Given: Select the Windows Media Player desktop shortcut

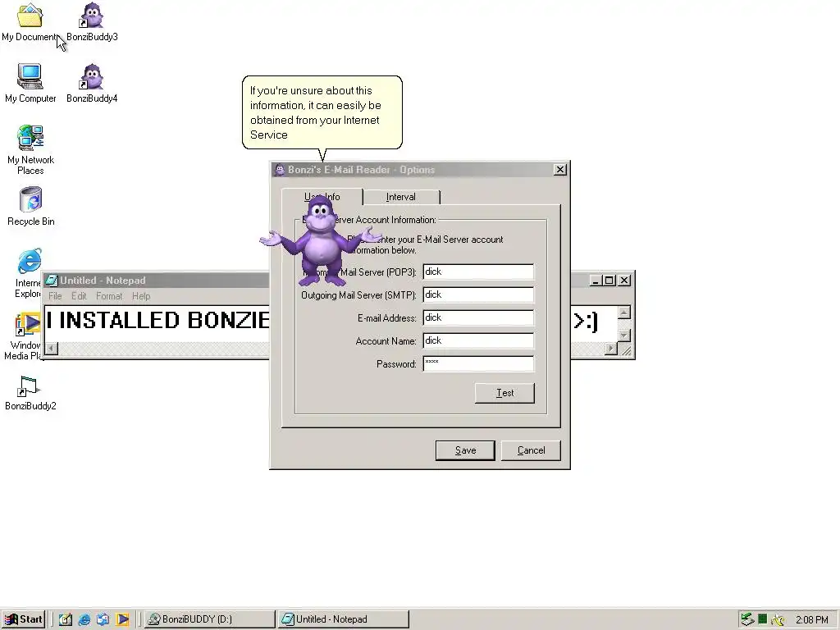Looking at the screenshot, I should click(22, 336).
